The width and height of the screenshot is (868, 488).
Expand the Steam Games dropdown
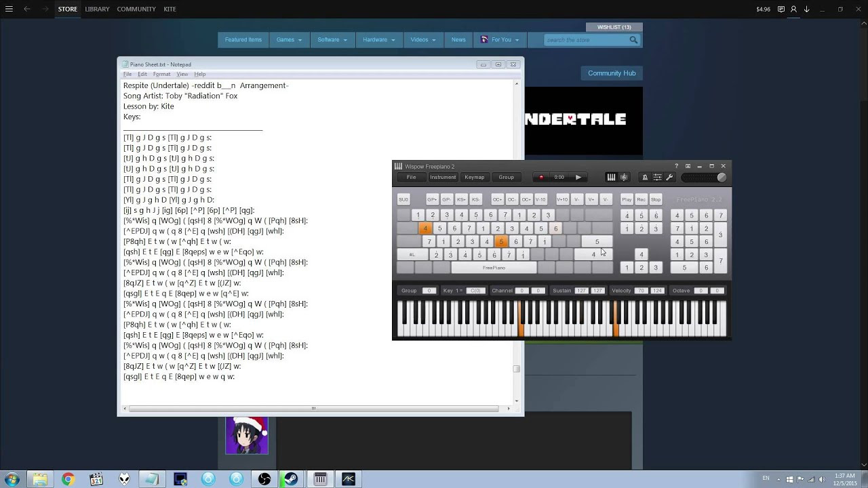coord(289,40)
